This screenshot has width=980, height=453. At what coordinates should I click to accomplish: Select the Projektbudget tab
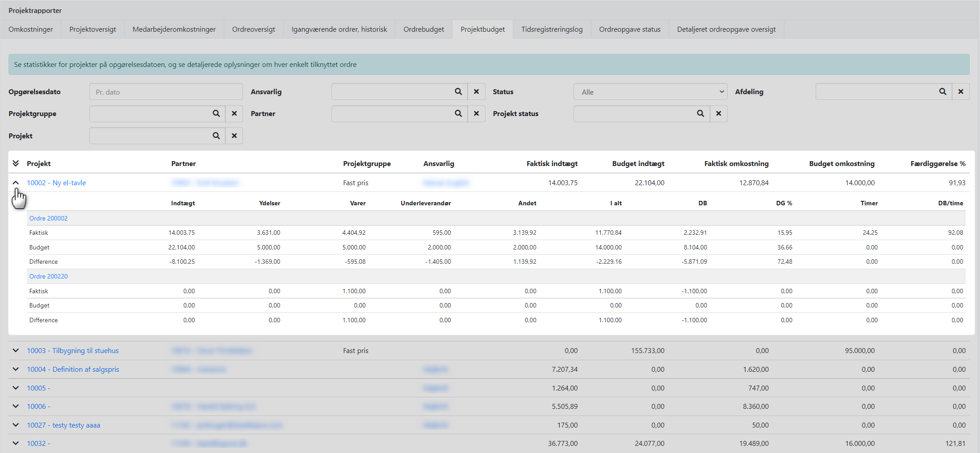click(483, 29)
